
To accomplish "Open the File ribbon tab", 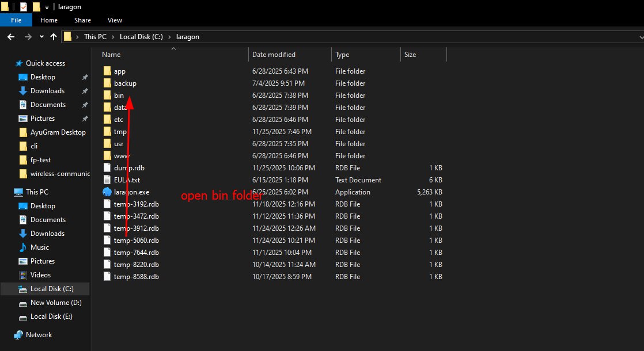I will [x=16, y=20].
